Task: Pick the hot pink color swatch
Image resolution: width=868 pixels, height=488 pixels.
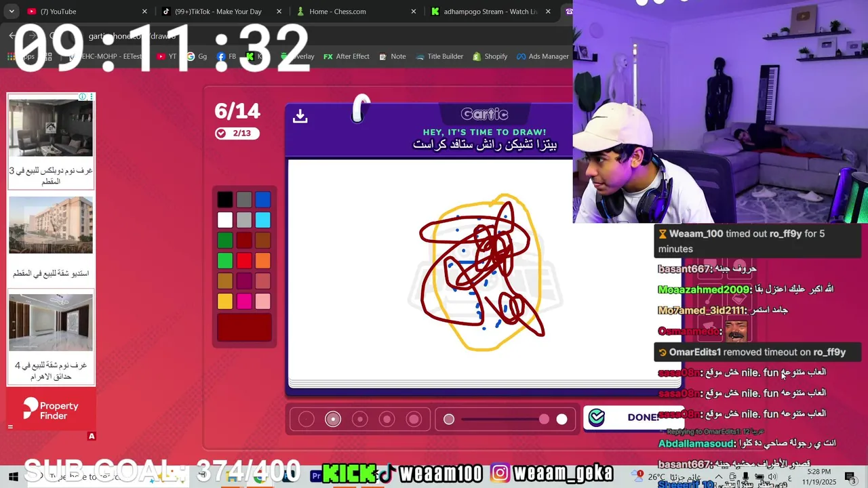Action: [x=244, y=301]
